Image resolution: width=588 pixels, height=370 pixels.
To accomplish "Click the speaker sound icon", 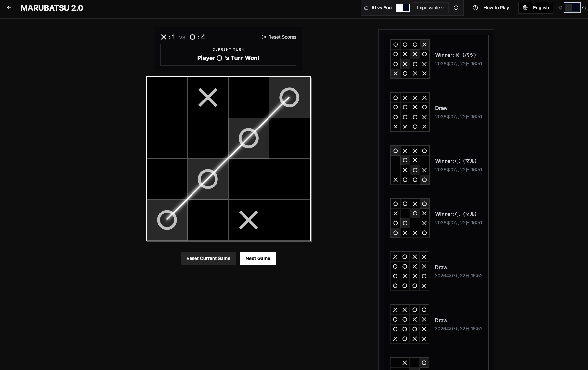I will (263, 37).
